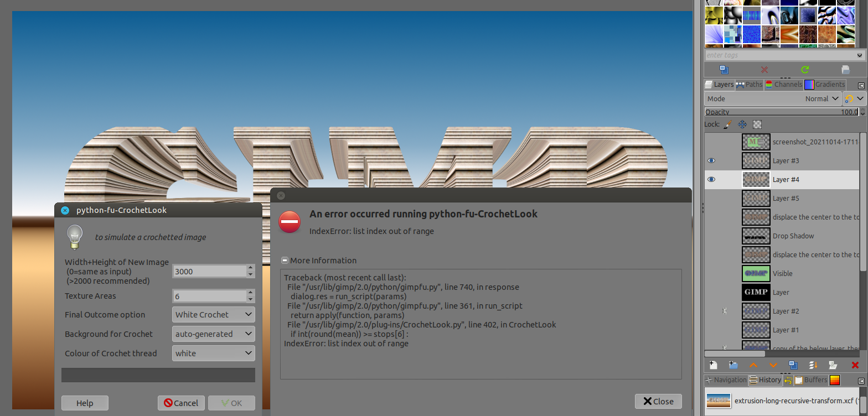Click the new layer group folder icon
Image resolution: width=868 pixels, height=416 pixels.
click(733, 365)
